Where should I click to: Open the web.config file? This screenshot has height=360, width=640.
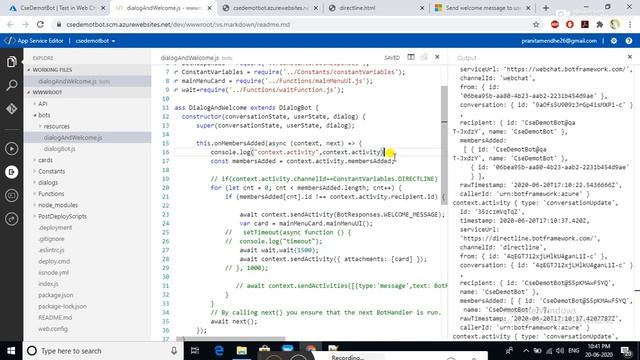pos(53,329)
